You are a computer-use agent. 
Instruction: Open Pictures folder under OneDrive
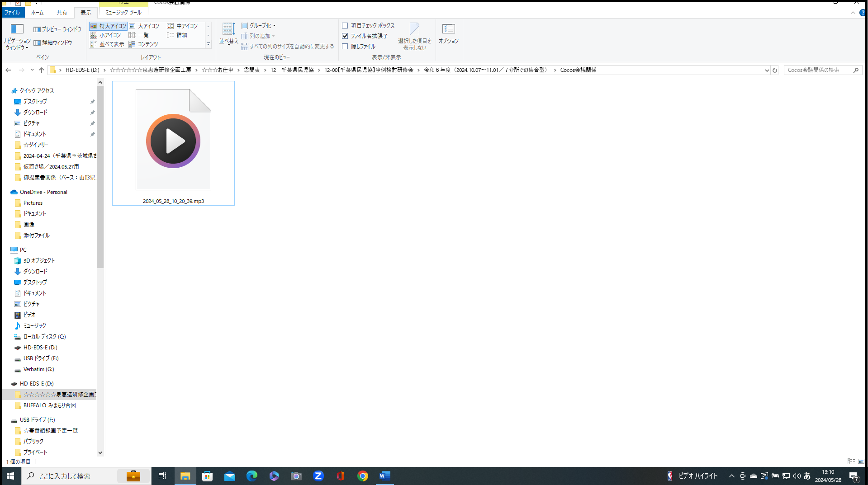click(x=33, y=203)
